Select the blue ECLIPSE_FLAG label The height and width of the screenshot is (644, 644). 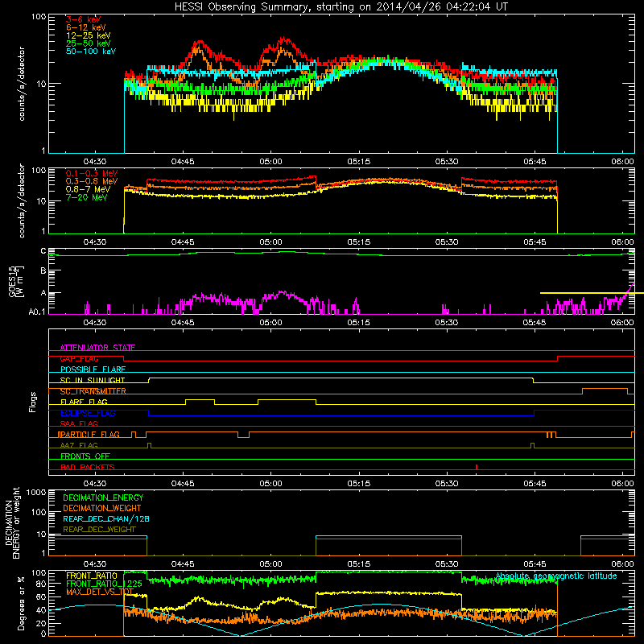point(88,413)
